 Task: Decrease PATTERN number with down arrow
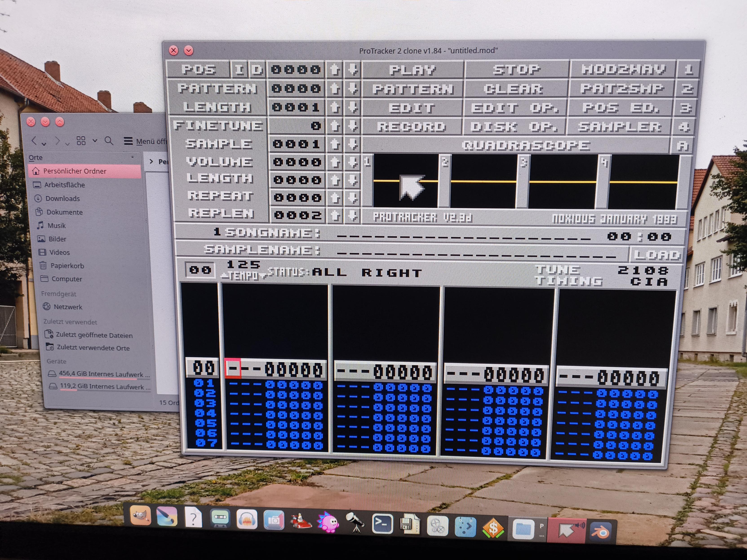tap(352, 89)
